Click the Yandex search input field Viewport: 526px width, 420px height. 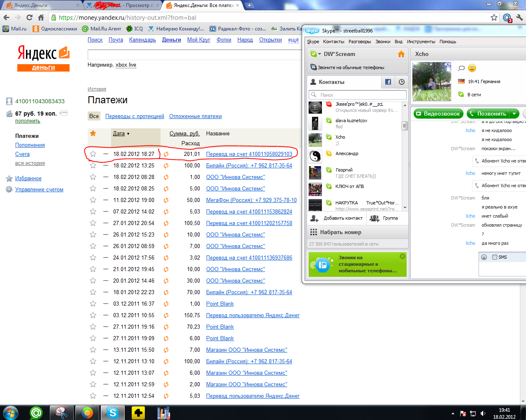point(194,55)
